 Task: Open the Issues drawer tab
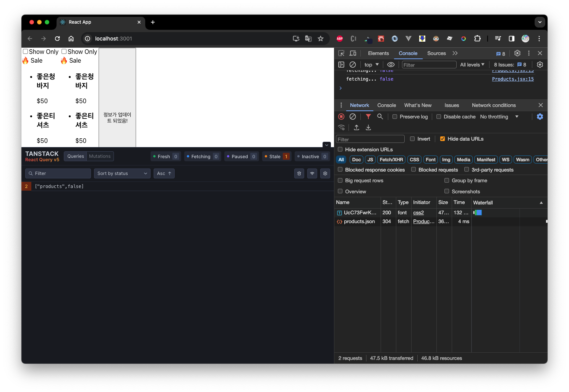point(452,105)
